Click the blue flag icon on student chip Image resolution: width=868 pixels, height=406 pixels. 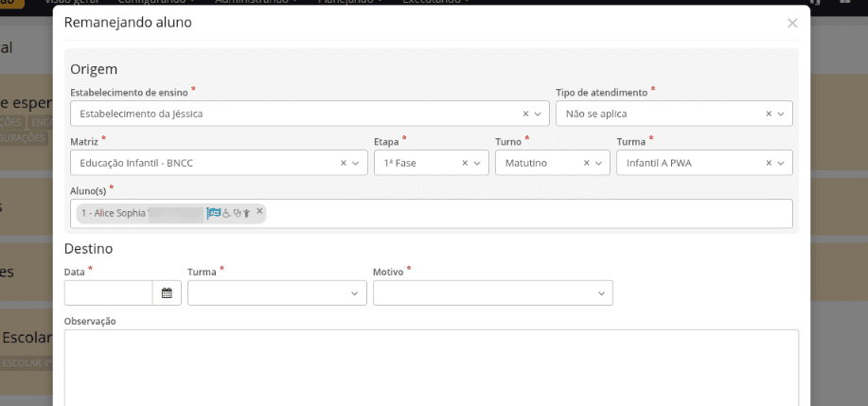click(214, 213)
